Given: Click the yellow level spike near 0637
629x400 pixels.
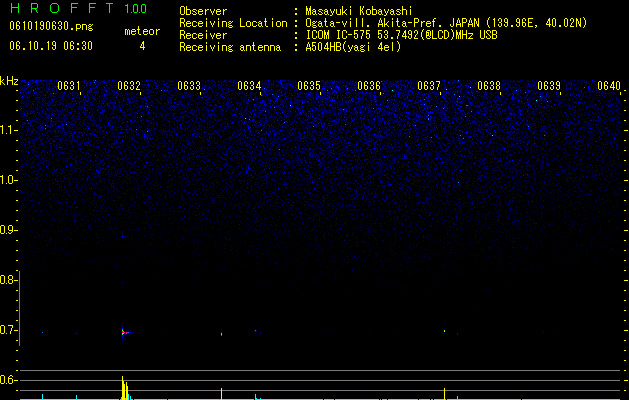Looking at the screenshot, I should [444, 394].
